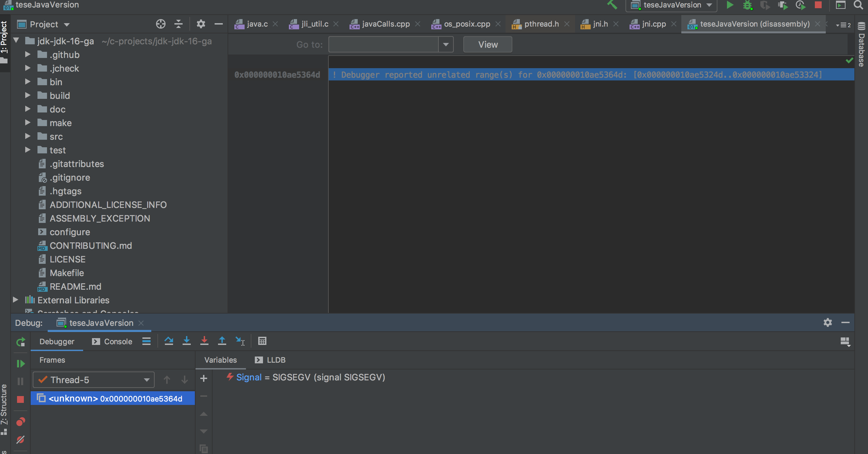
Task: Step out of the current frame
Action: (222, 341)
